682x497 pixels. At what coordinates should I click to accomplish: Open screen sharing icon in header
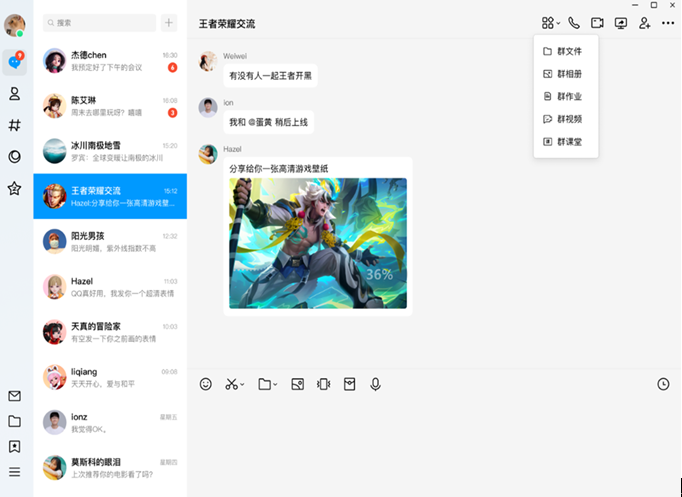click(x=621, y=23)
